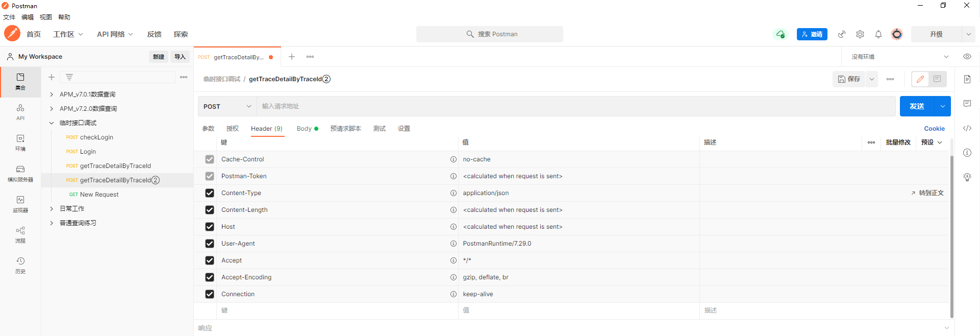Open the 历史 (History) sidebar panel
Image resolution: width=980 pixels, height=336 pixels.
pos(20,266)
